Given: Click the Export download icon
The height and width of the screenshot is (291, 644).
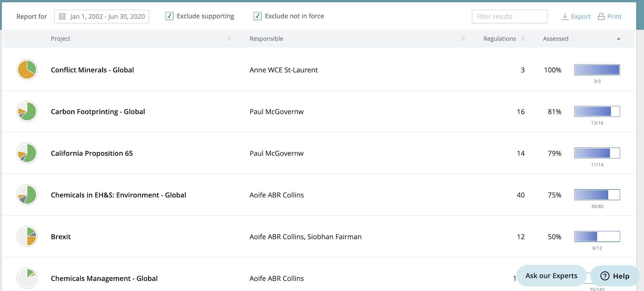Looking at the screenshot, I should pyautogui.click(x=565, y=16).
